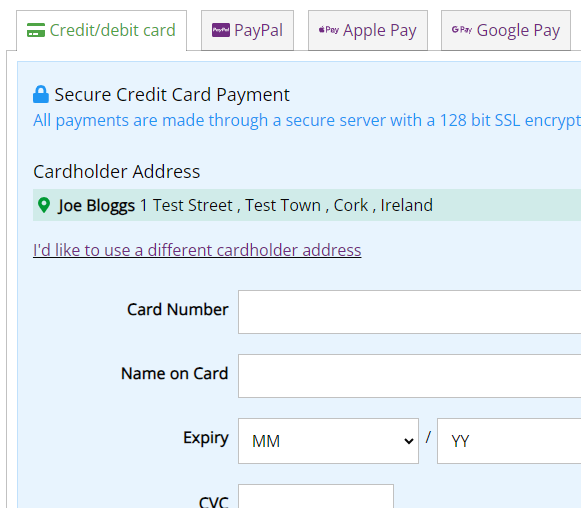Focus the CVC input field
Screen dimensions: 581x508
pos(316,496)
